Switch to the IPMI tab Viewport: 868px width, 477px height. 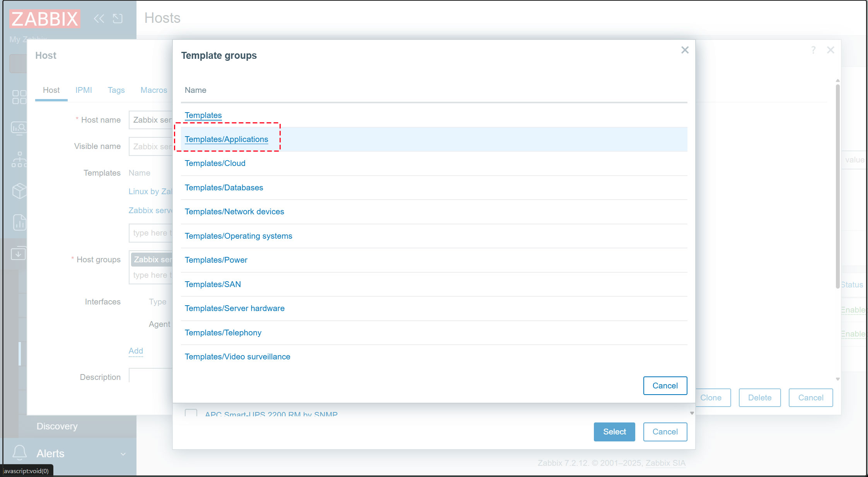84,90
